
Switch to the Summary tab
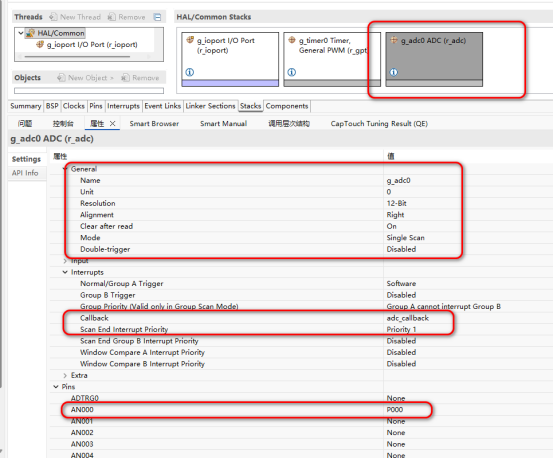25,106
